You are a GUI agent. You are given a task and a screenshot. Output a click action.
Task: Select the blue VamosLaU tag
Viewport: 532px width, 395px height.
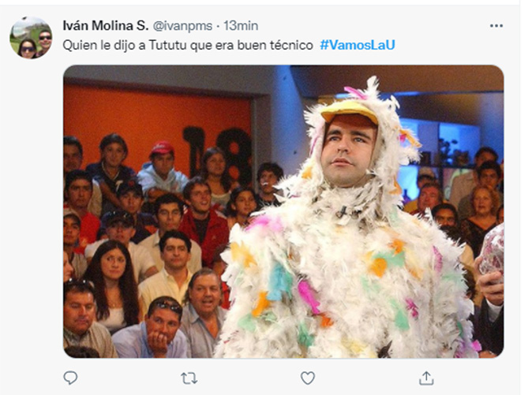[x=358, y=45]
